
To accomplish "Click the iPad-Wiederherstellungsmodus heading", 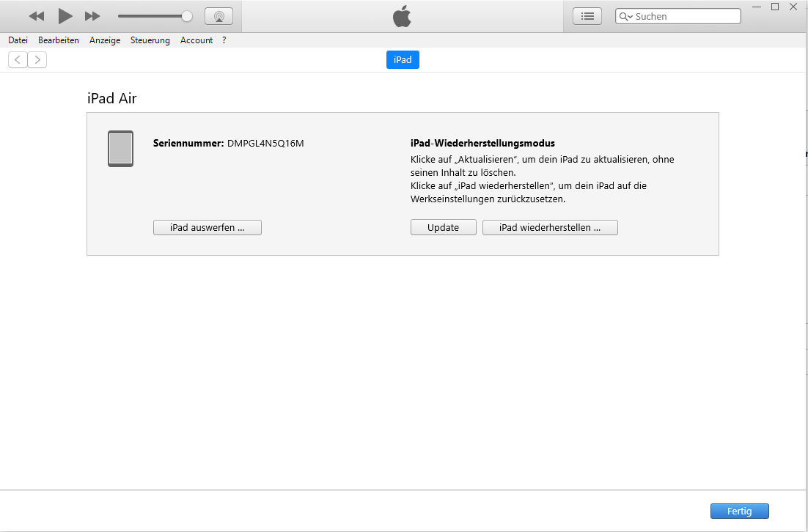I will tap(483, 143).
